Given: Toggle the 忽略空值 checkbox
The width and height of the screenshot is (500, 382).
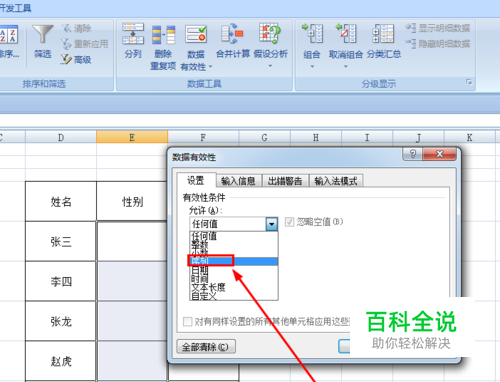Looking at the screenshot, I should click(289, 222).
